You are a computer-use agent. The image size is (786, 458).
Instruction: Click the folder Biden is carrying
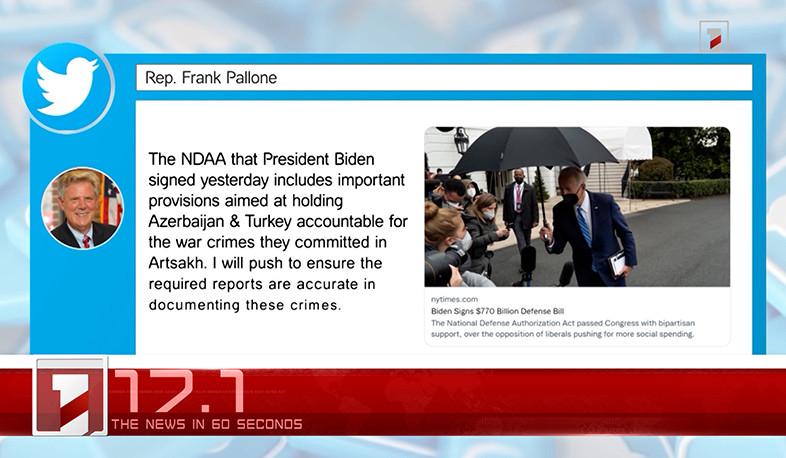click(617, 264)
